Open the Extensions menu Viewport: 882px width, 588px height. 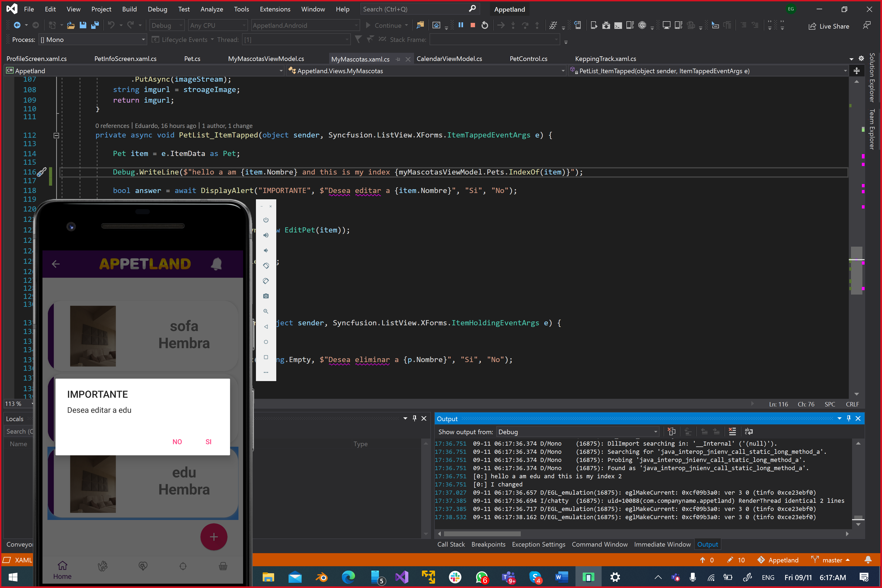tap(275, 9)
